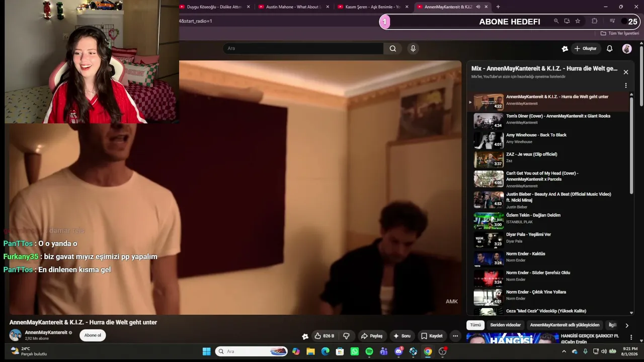Click the Soru ask button
This screenshot has height=362, width=644.
[x=402, y=336]
